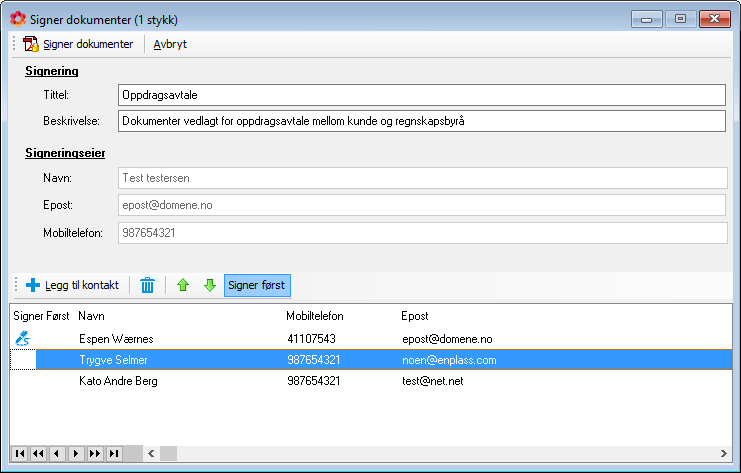This screenshot has width=741, height=473.
Task: Select the Espen Wærnes row
Action: [370, 339]
